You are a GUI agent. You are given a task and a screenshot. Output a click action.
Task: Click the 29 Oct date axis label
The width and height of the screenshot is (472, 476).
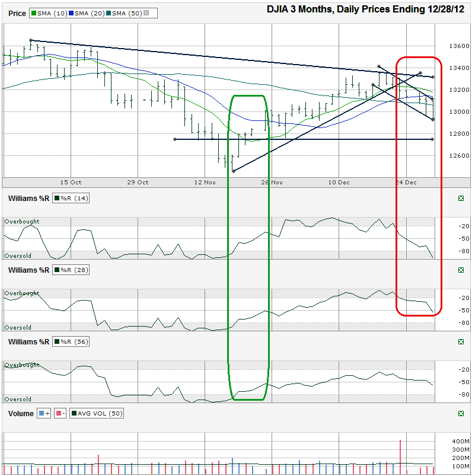(x=138, y=183)
